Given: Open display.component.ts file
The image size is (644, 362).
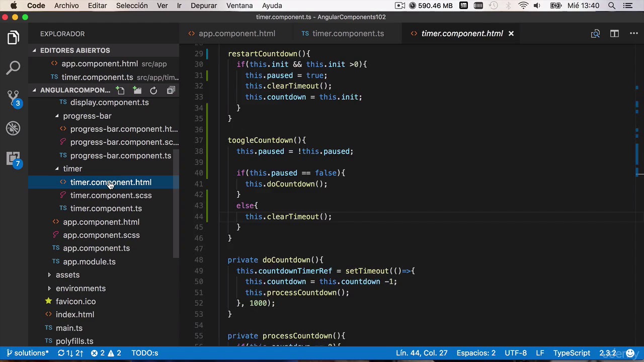Looking at the screenshot, I should coord(109,103).
